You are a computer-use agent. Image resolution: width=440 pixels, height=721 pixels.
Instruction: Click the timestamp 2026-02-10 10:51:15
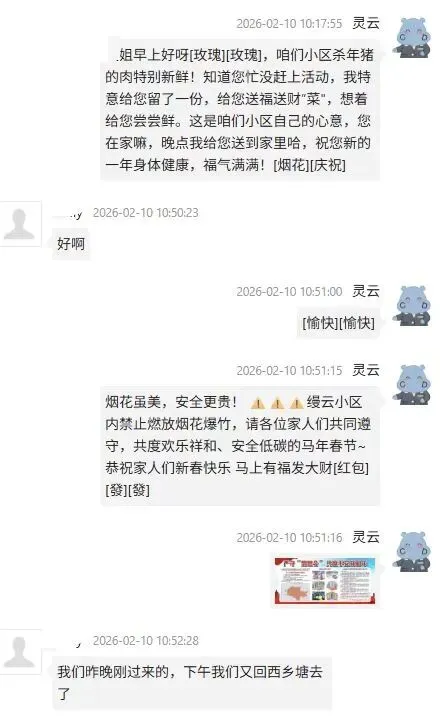pos(289,371)
